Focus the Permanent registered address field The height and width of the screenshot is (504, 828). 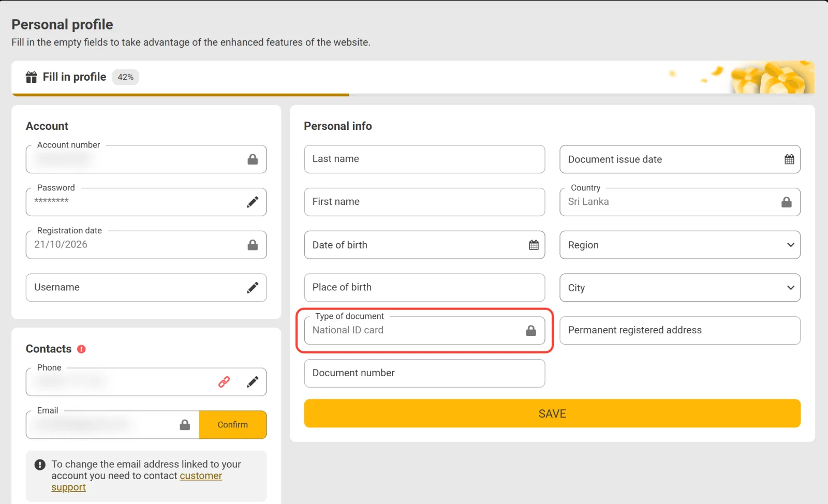[680, 331]
